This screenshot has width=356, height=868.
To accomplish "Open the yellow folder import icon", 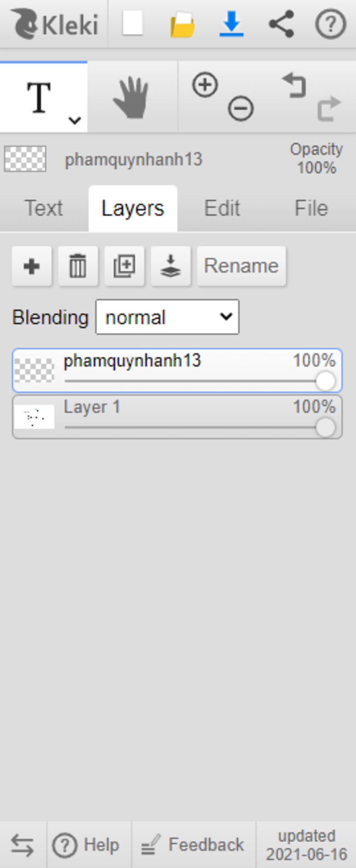I will click(x=182, y=24).
